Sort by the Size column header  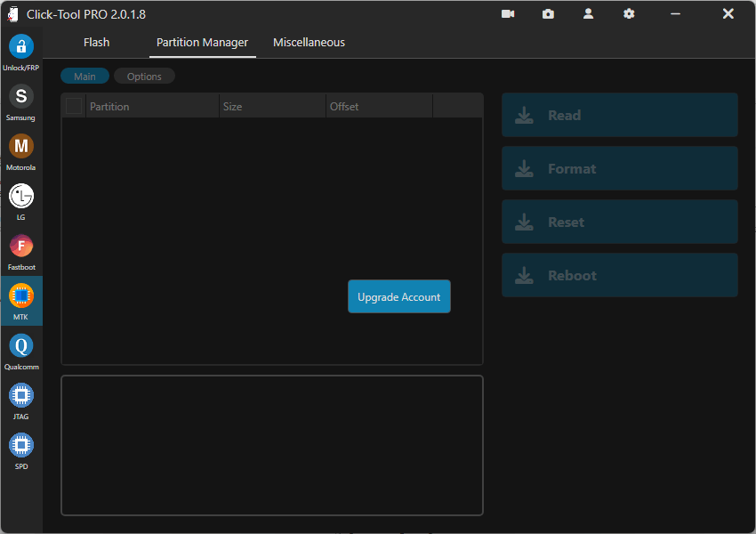(232, 106)
